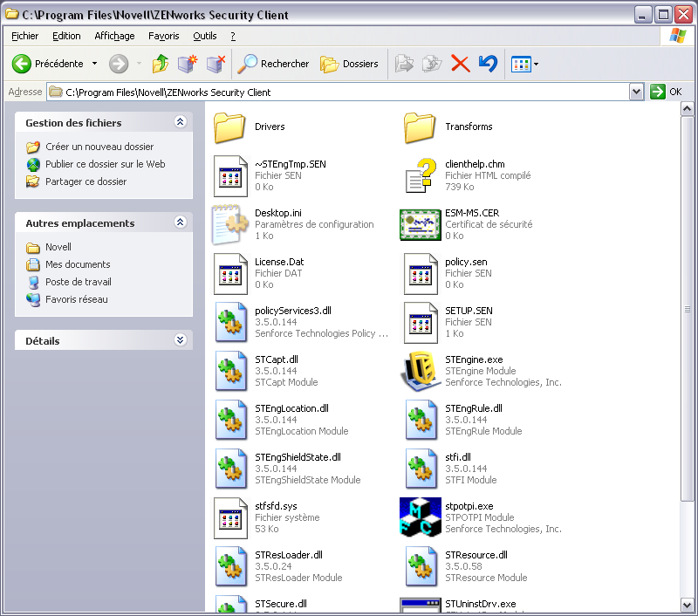
Task: Collapse the Gestion des fichiers panel
Action: [180, 123]
